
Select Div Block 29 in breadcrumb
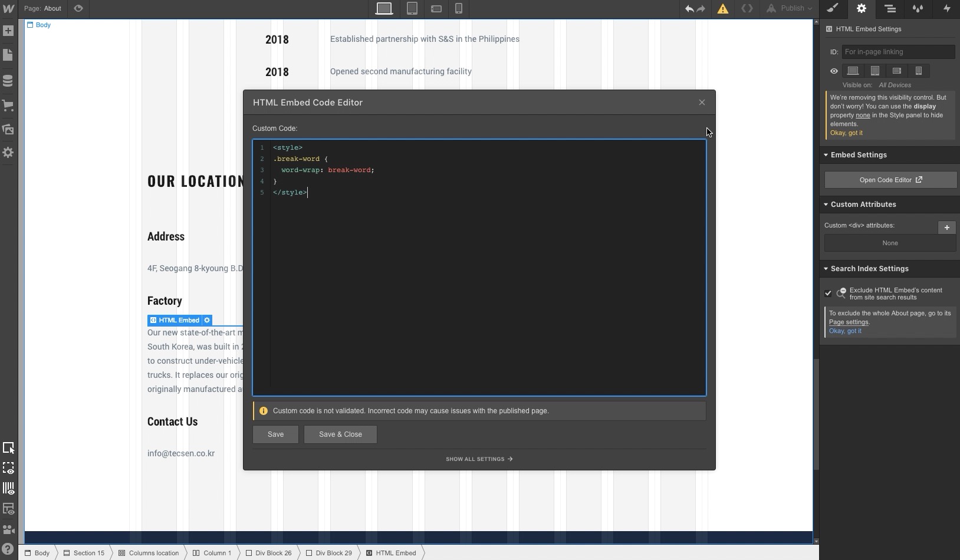pos(333,553)
